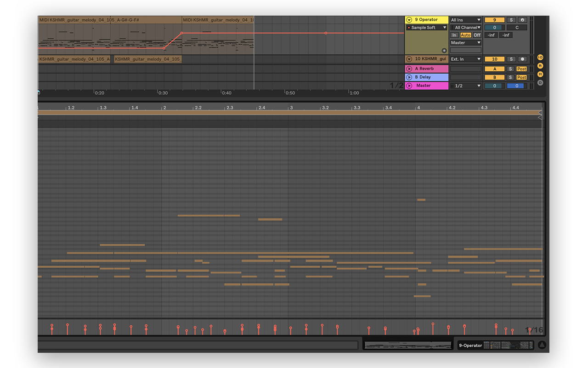Click the Operator track volume value 0
Screen dimensions: 588x368
coord(494,28)
